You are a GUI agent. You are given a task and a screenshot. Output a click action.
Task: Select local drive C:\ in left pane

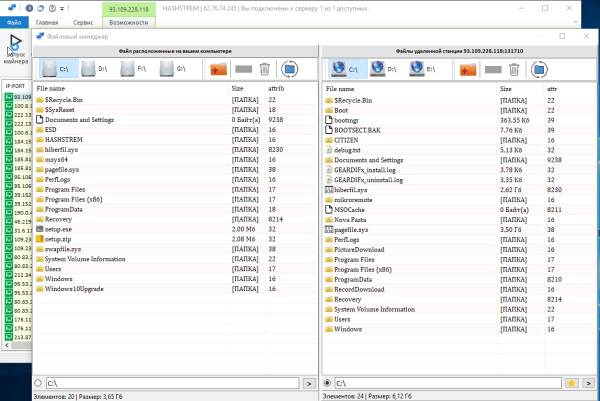tap(58, 69)
